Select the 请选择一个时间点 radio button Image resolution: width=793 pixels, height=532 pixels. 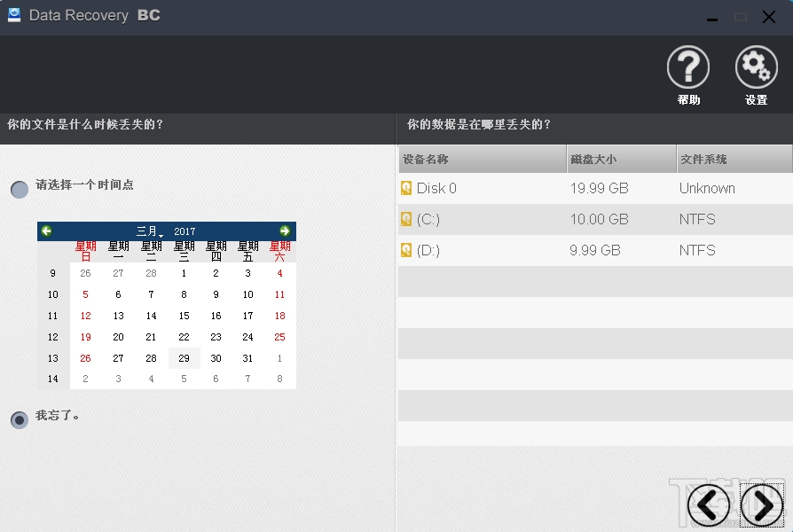pos(20,189)
